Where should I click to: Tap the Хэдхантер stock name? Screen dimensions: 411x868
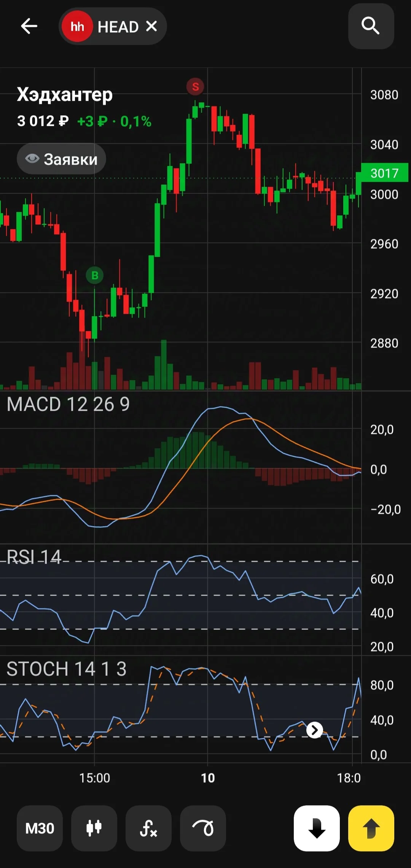coord(65,94)
